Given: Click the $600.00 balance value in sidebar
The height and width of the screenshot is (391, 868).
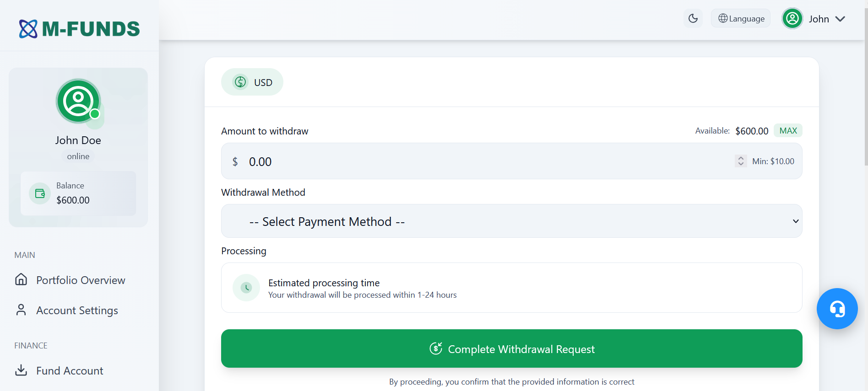Looking at the screenshot, I should tap(73, 200).
